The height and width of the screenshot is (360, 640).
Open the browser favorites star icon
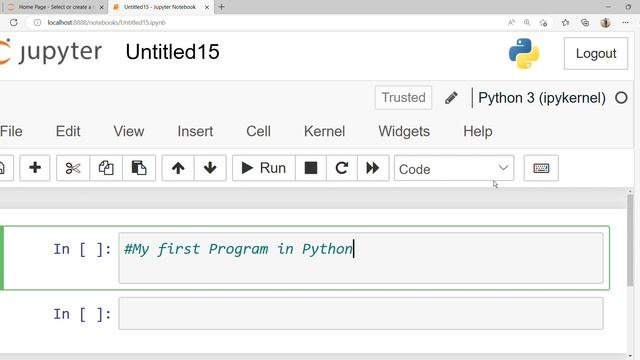point(565,22)
